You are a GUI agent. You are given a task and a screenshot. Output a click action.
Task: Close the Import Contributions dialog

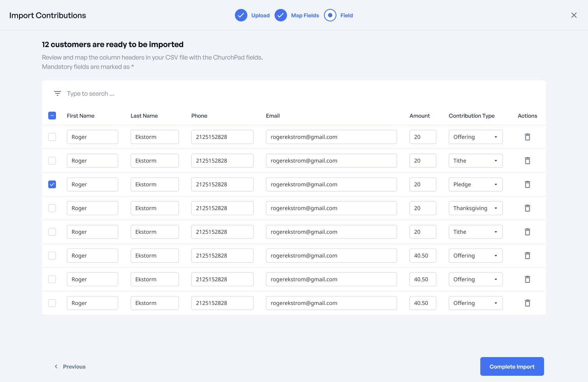click(574, 15)
